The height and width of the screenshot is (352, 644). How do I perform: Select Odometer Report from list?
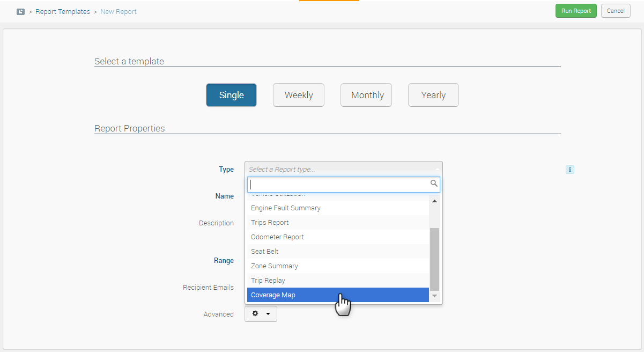pyautogui.click(x=338, y=237)
